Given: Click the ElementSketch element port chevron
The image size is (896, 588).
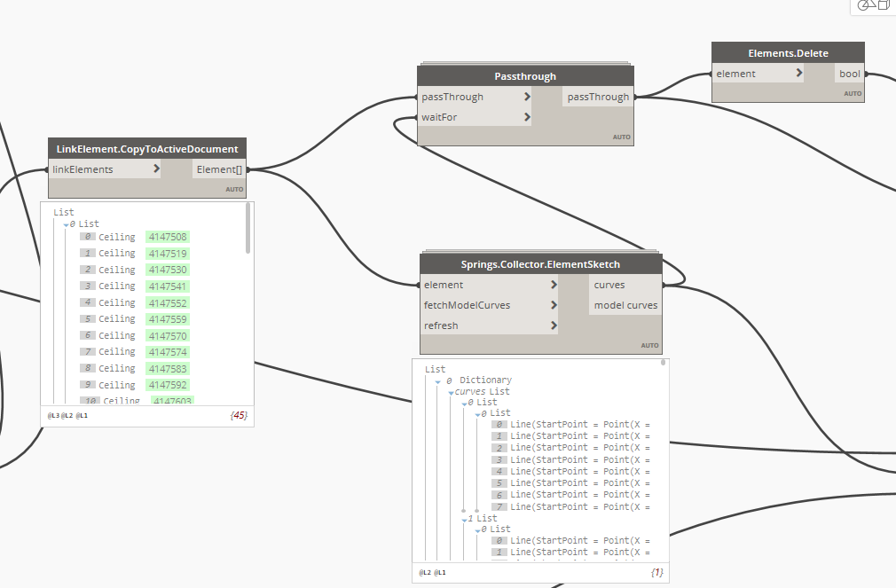Looking at the screenshot, I should point(554,285).
